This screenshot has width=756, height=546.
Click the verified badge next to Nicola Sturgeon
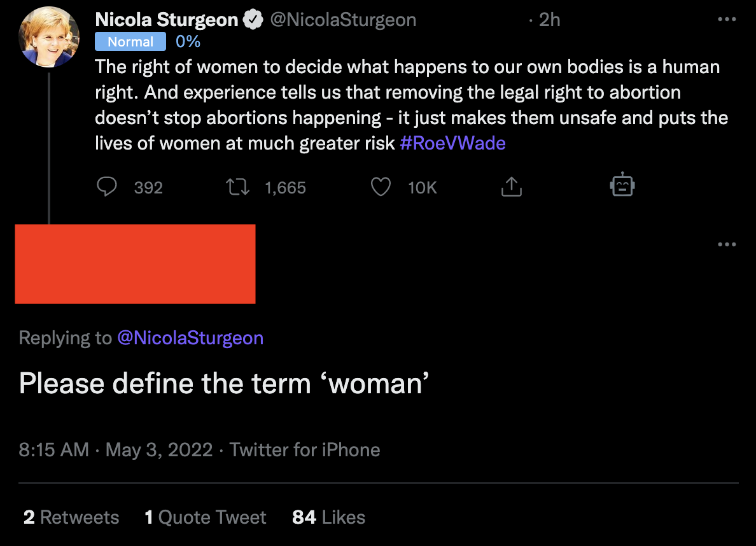(x=253, y=20)
